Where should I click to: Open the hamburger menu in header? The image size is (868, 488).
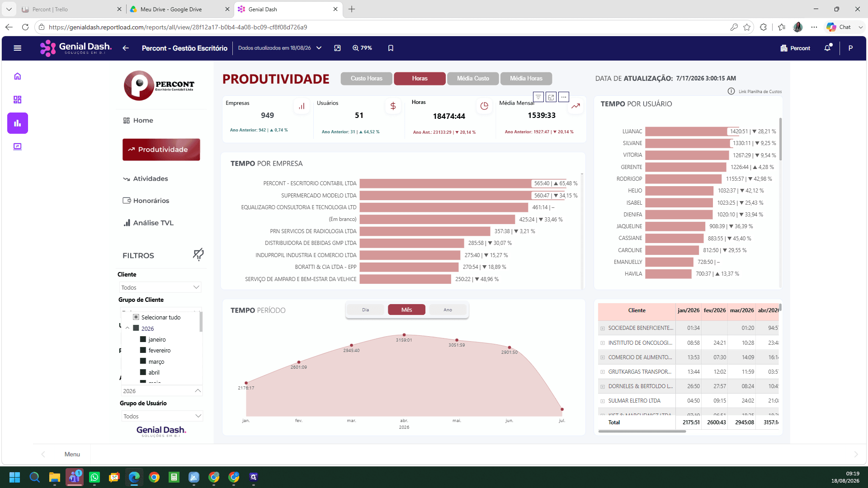tap(18, 48)
